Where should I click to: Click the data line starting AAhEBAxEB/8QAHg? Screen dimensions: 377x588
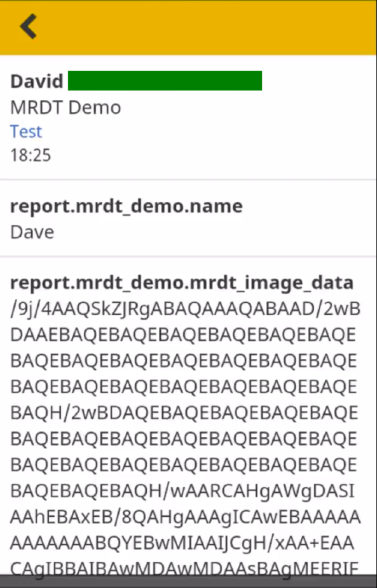185,517
